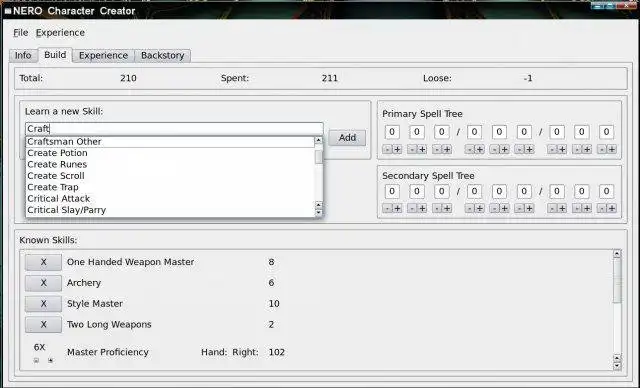Click suggestion list scroll-up arrow
The height and width of the screenshot is (388, 640).
[x=319, y=140]
